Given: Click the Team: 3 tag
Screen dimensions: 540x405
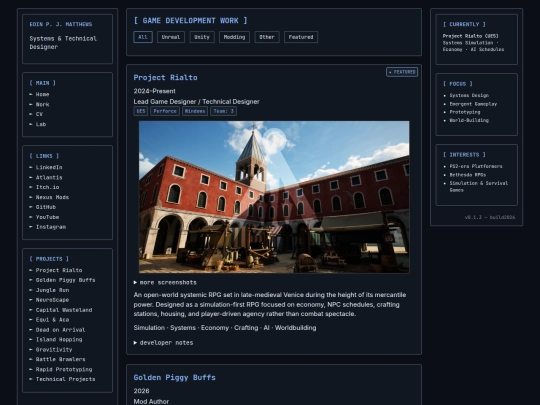Looking at the screenshot, I should click(x=224, y=111).
